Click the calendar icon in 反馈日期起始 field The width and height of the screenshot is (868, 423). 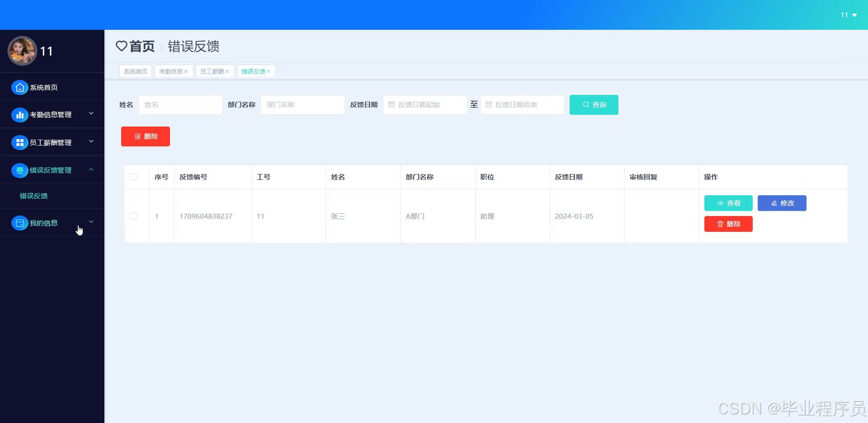point(391,104)
